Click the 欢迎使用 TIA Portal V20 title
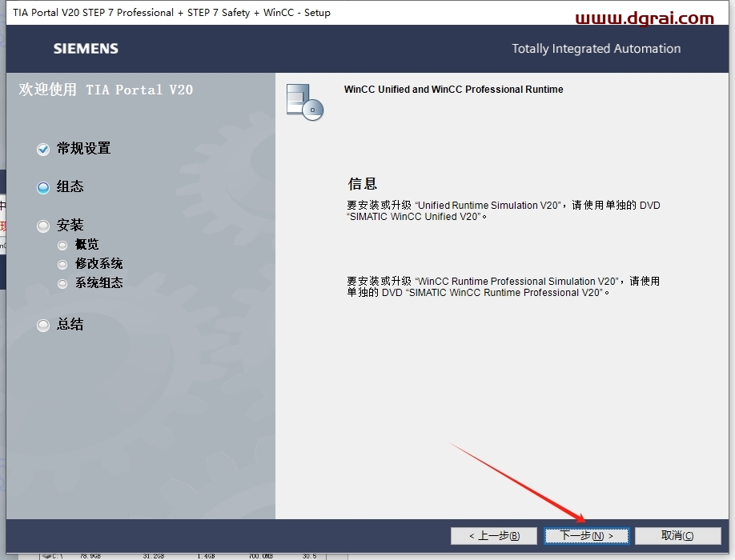The height and width of the screenshot is (560, 735). coord(106,90)
